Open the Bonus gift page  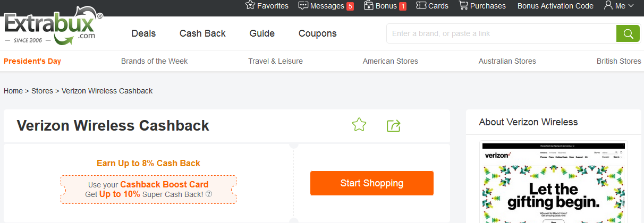point(385,6)
